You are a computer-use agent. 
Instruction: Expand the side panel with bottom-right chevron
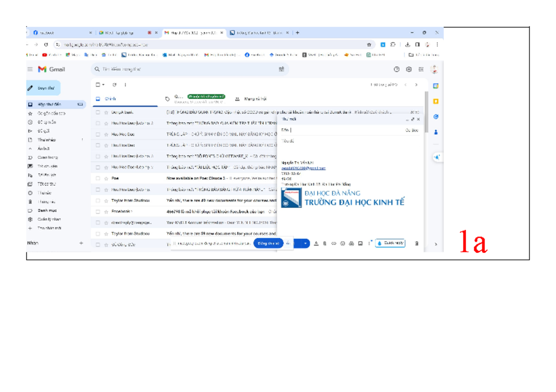436,244
